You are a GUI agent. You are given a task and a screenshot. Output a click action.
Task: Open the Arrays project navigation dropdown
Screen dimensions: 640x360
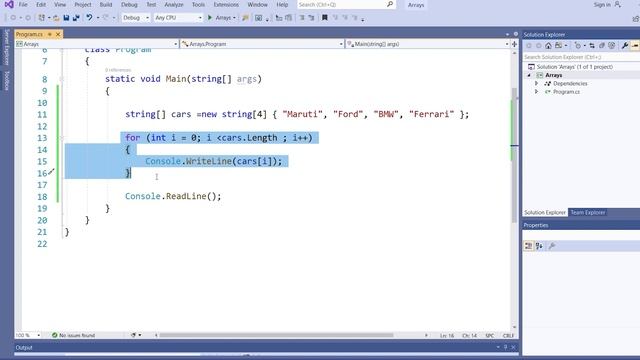pyautogui.click(x=97, y=44)
